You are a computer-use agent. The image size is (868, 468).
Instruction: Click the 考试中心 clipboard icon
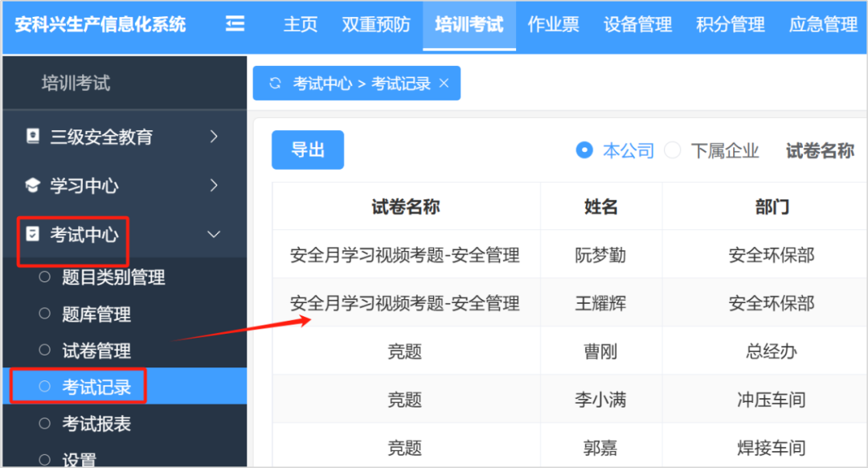point(33,235)
